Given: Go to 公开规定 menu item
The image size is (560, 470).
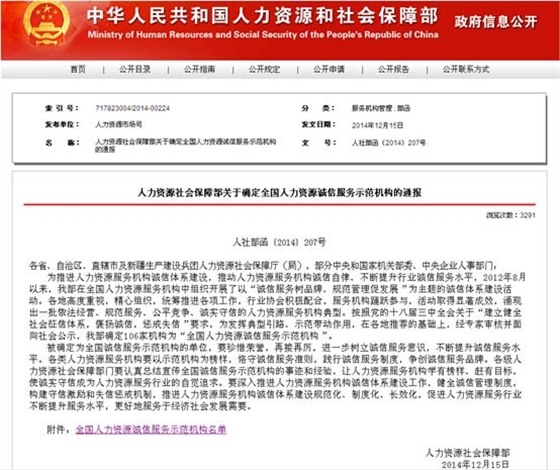Looking at the screenshot, I should click(264, 69).
